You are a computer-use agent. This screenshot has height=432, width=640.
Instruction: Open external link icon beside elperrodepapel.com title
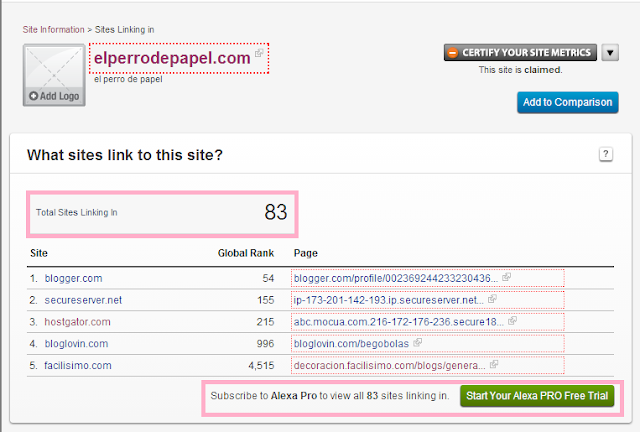pyautogui.click(x=259, y=53)
